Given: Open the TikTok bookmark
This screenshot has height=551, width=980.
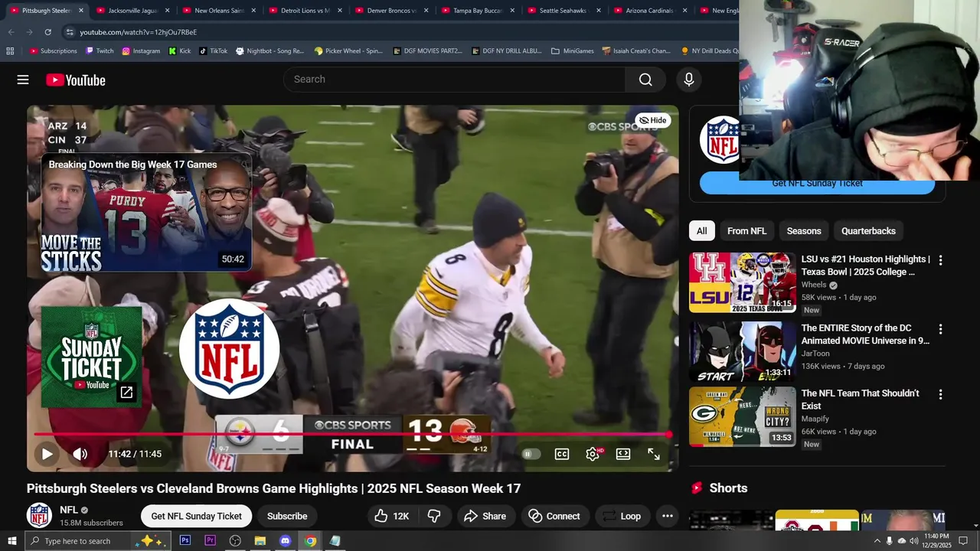Looking at the screenshot, I should [214, 51].
